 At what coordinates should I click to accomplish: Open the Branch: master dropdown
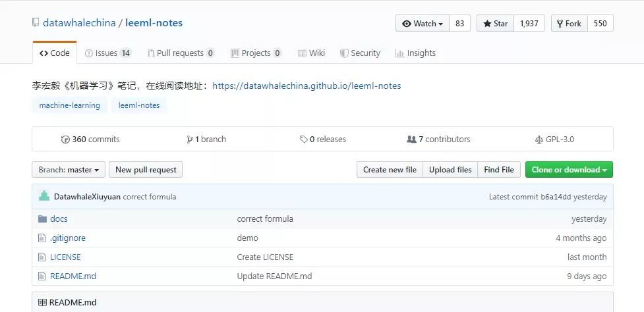(x=69, y=170)
